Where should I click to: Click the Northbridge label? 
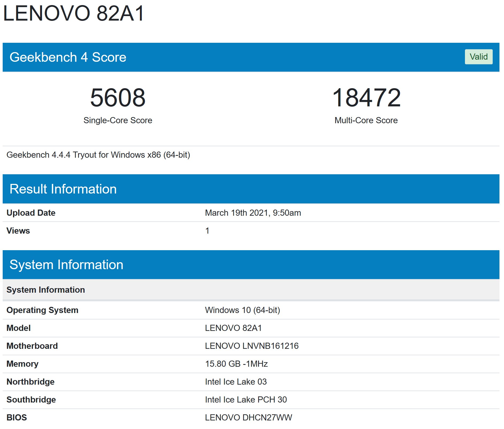[x=30, y=382]
